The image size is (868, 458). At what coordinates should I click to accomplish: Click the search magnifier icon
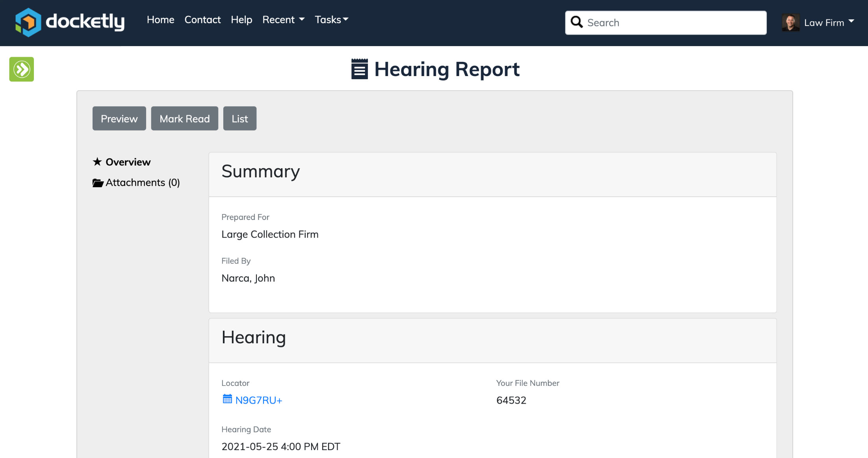pos(577,22)
